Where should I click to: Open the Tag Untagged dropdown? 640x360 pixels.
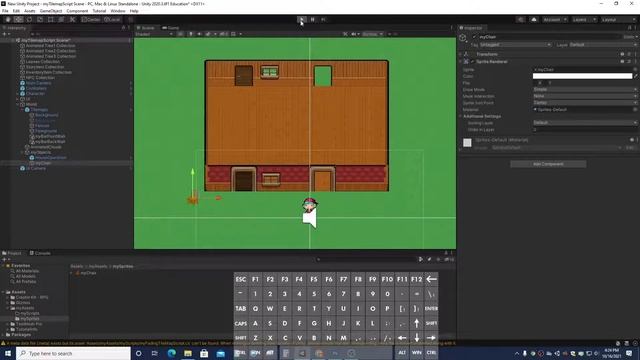coord(515,44)
